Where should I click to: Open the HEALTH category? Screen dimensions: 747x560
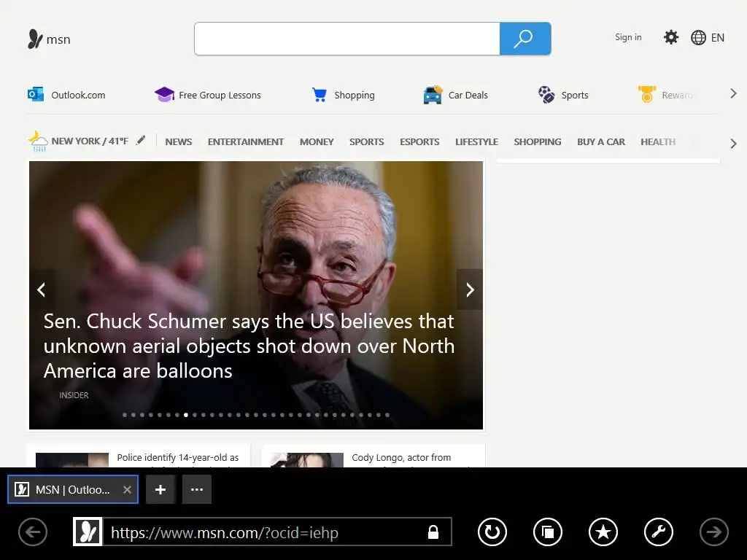point(658,142)
